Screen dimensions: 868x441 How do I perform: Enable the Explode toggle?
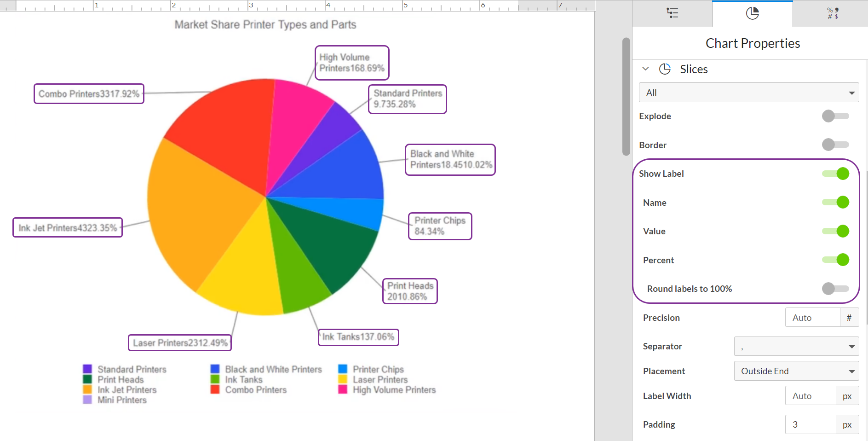[x=835, y=116]
